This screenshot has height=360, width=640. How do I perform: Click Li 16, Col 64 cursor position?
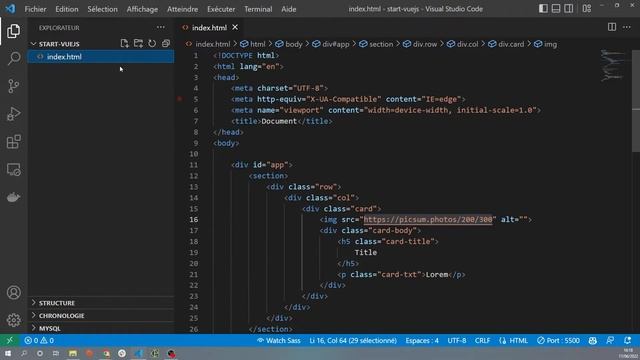(353, 340)
